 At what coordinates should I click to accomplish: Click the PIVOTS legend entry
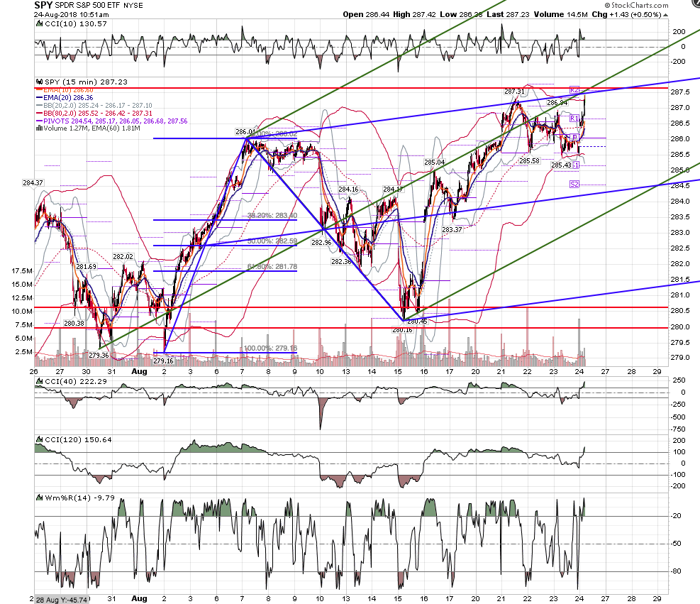(x=112, y=121)
